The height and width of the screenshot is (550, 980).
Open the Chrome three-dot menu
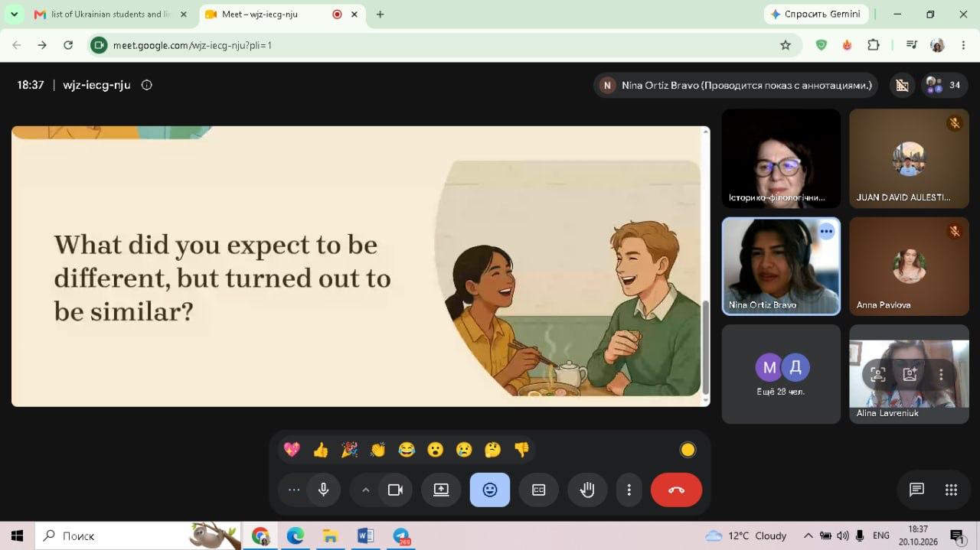click(x=962, y=45)
